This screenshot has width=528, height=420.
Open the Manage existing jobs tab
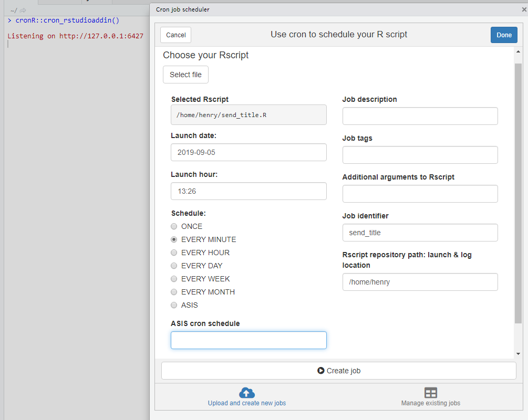click(430, 403)
